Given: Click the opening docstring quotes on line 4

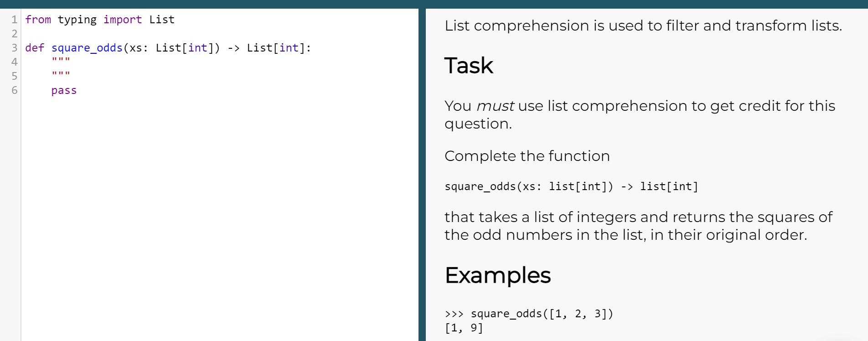Looking at the screenshot, I should pos(61,60).
